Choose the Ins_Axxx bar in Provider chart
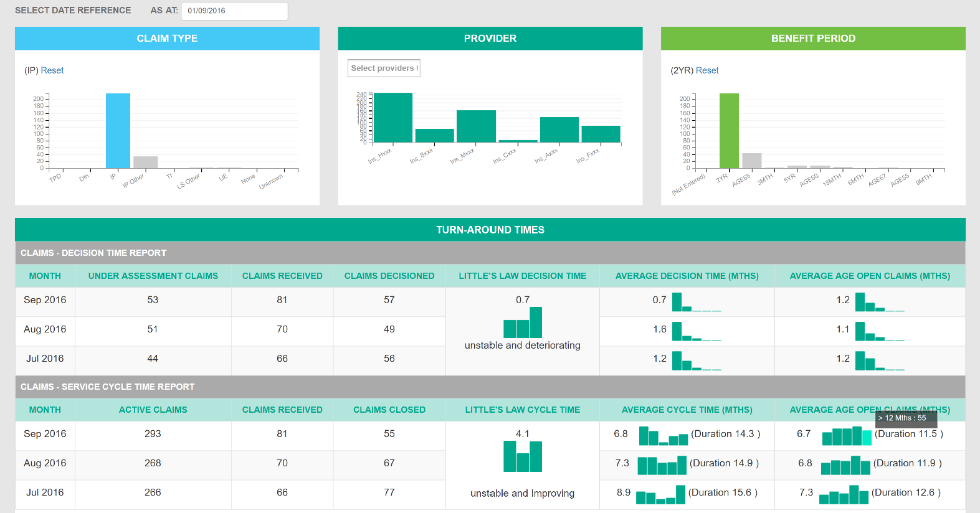Screen dimensions: 980x513 [x=559, y=129]
